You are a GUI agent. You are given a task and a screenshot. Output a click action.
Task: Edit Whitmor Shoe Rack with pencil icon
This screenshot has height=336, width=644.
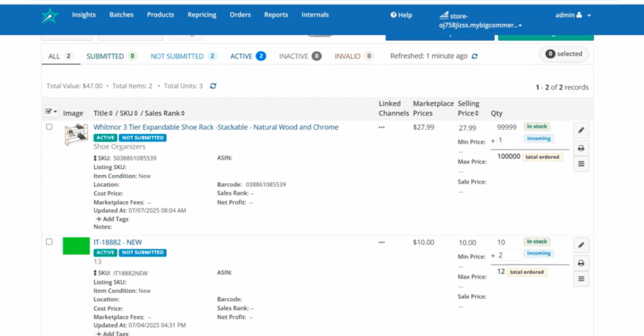tap(581, 130)
